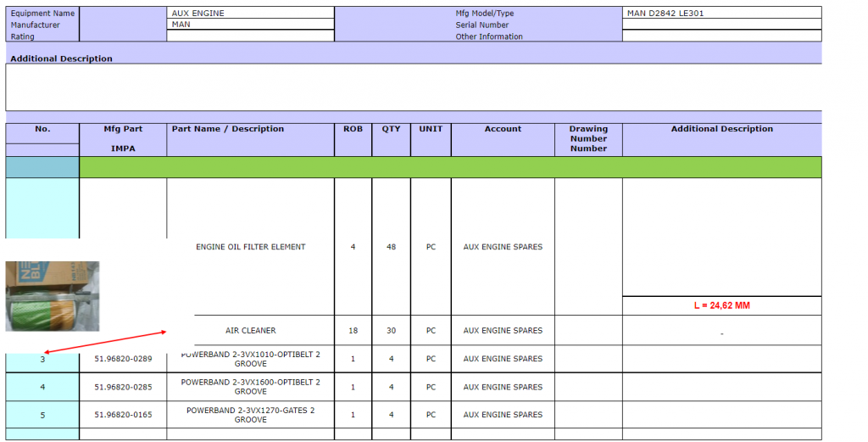The height and width of the screenshot is (442, 868).
Task: Click the green section divider bar
Action: pos(449,167)
